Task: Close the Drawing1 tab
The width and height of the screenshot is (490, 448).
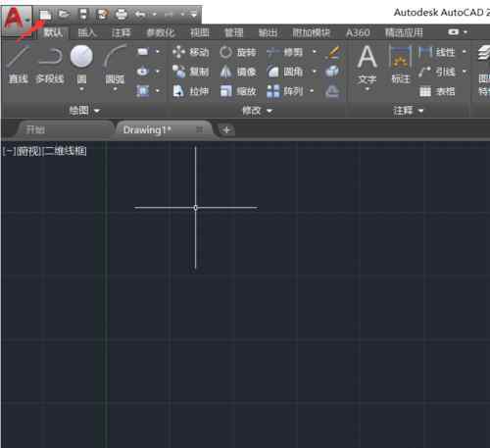Action: [x=200, y=129]
